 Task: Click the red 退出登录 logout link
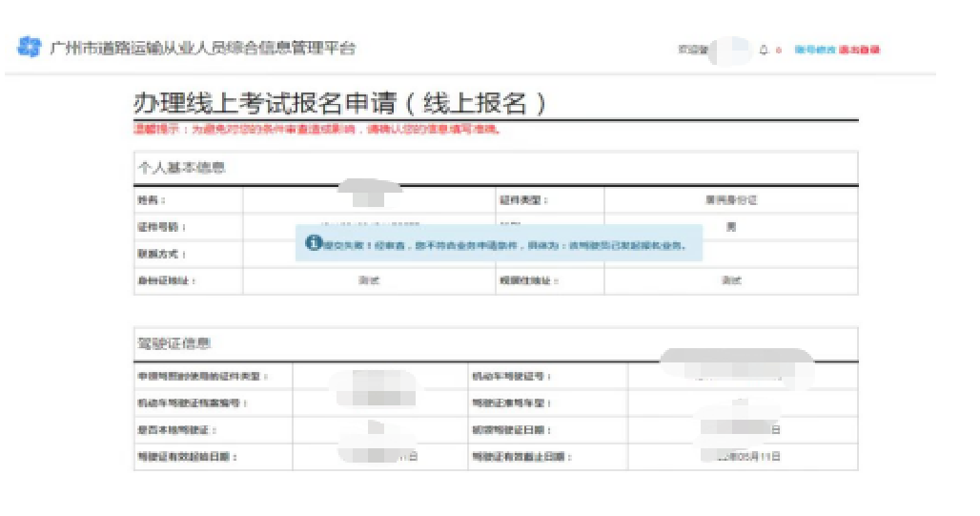859,49
